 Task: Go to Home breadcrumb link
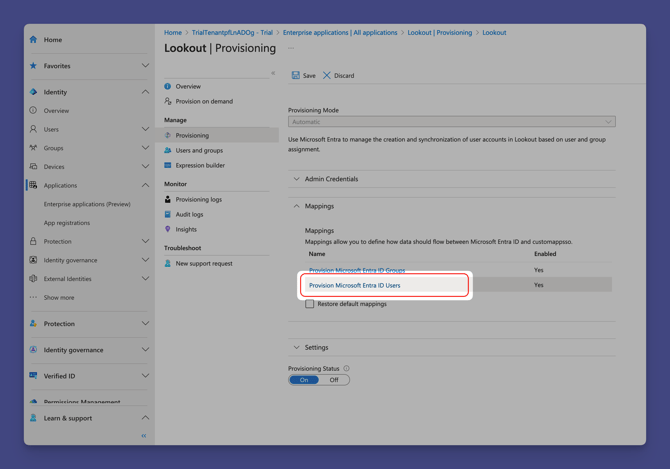click(173, 32)
